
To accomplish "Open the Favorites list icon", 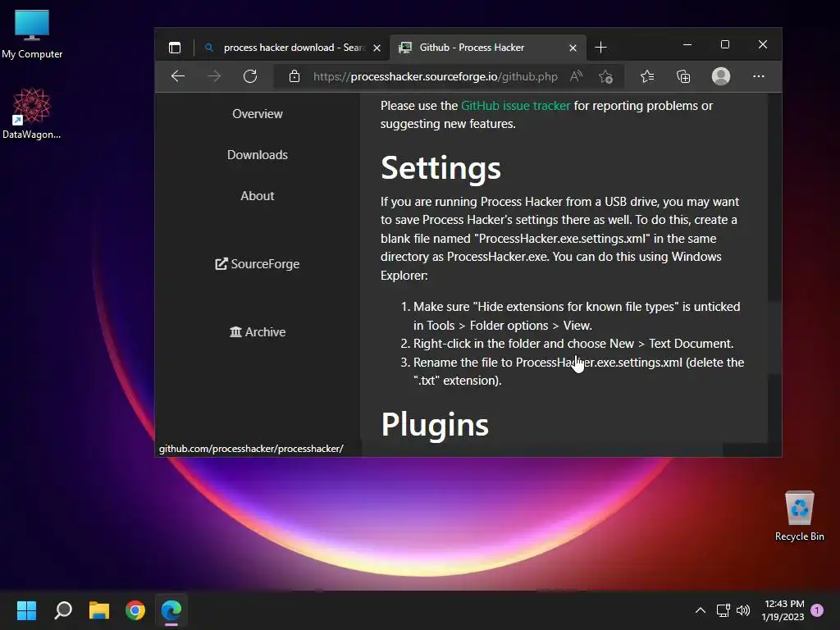I will coord(647,76).
